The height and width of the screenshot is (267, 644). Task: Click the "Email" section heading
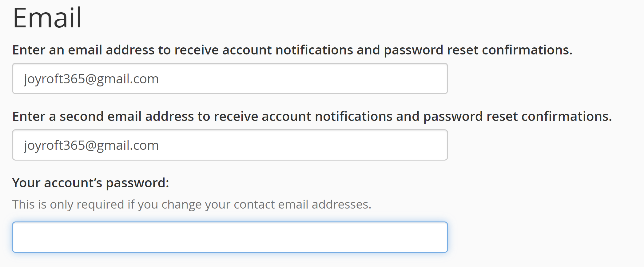point(47,18)
